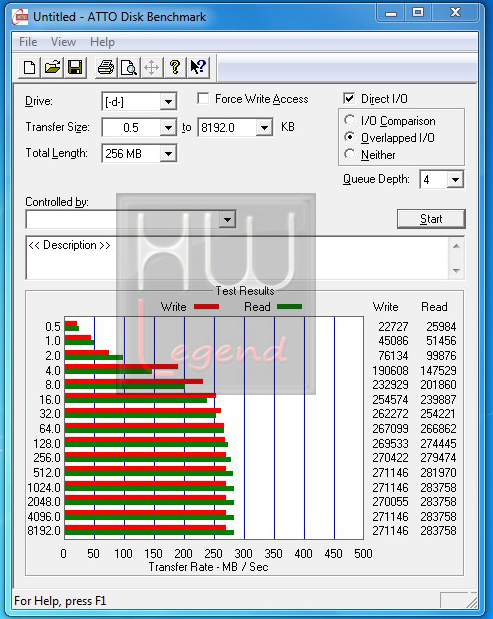Screen dimensions: 493x619
Task: Maximize the ATTO Disk Benchmark window
Action: pyautogui.click(x=418, y=13)
